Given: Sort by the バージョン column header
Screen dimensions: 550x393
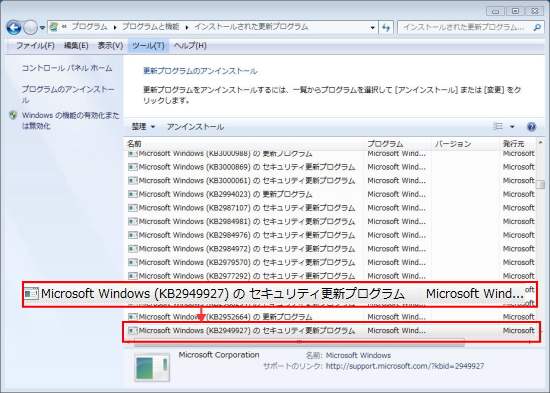Looking at the screenshot, I should pyautogui.click(x=465, y=144).
